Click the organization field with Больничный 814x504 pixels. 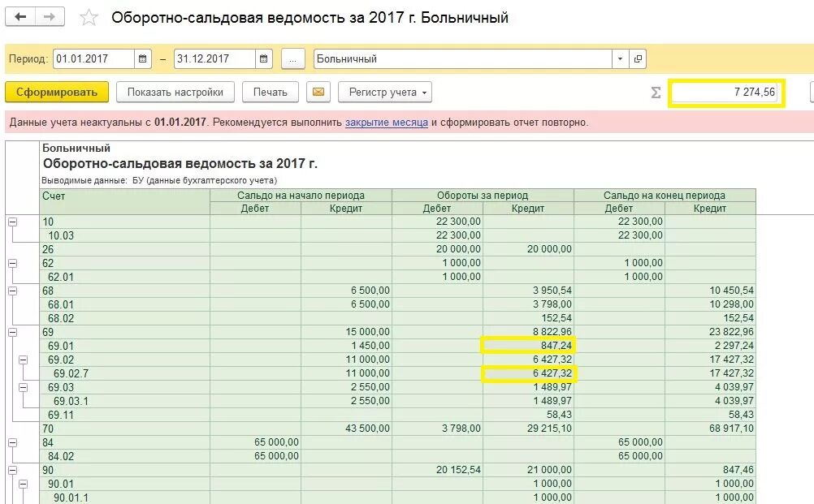pyautogui.click(x=462, y=58)
